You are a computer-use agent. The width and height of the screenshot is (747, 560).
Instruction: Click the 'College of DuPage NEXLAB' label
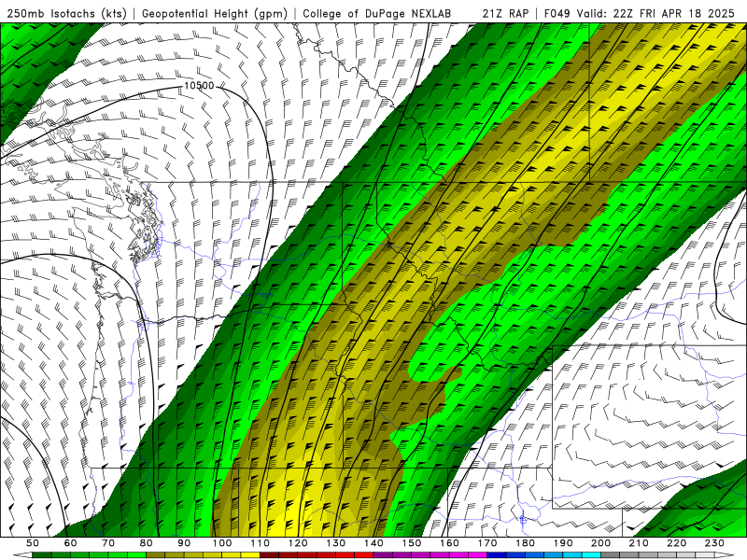tap(377, 13)
